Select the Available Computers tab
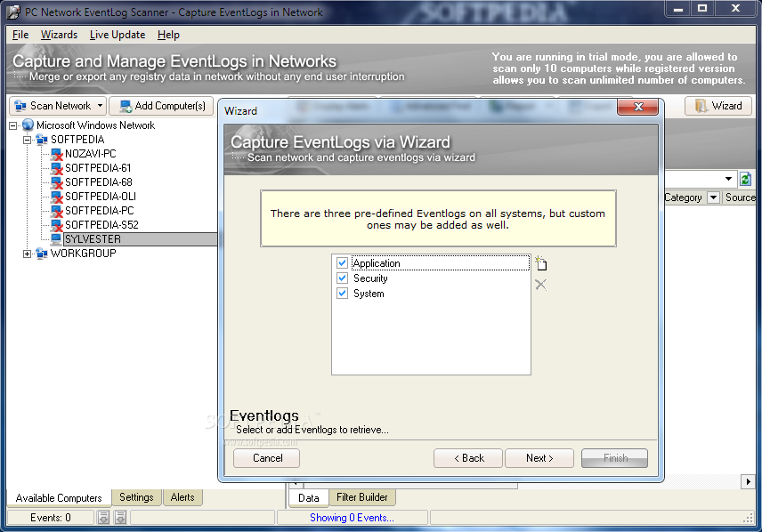The image size is (762, 532). (59, 498)
